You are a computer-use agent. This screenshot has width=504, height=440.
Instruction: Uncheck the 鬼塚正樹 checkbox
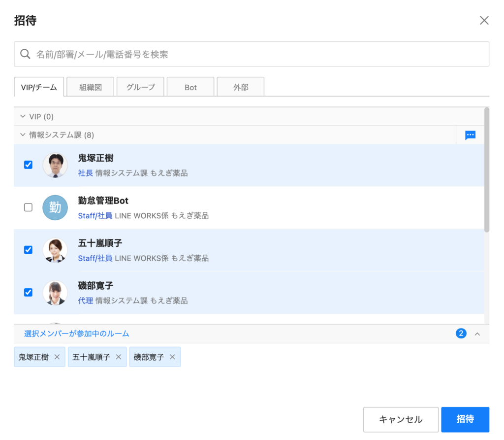(28, 165)
